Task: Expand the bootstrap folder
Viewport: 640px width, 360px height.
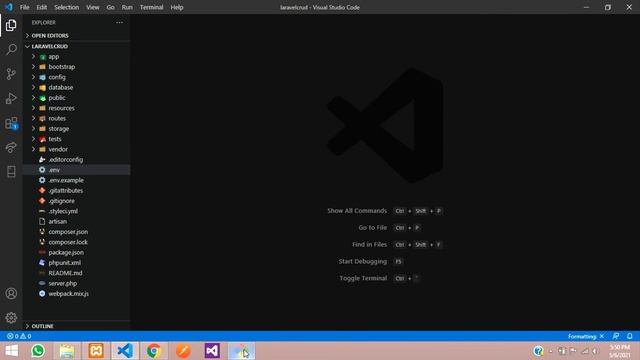Action: (x=76, y=67)
